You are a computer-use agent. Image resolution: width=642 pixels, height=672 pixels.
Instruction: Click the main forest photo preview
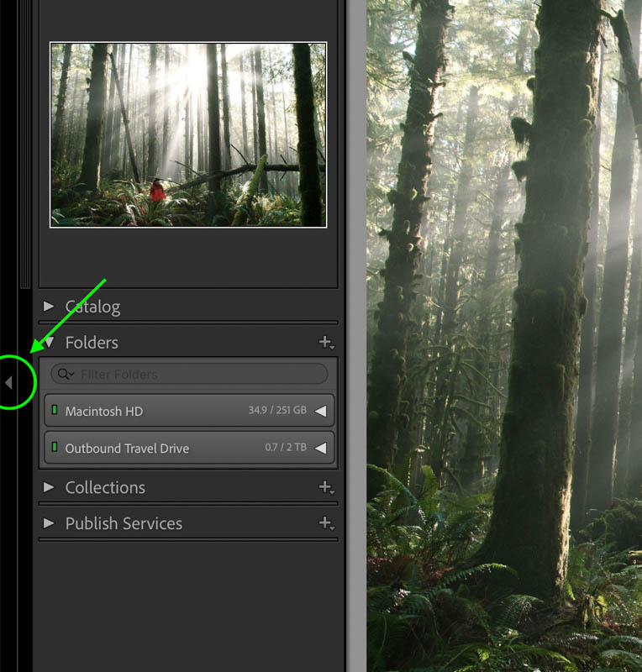[x=504, y=336]
